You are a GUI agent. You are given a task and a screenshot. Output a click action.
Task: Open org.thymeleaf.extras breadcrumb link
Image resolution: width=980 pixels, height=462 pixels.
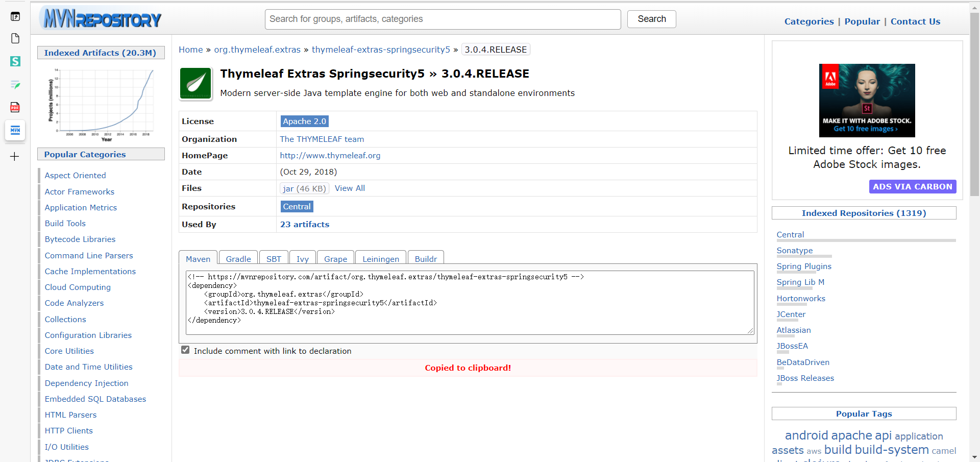(x=257, y=50)
